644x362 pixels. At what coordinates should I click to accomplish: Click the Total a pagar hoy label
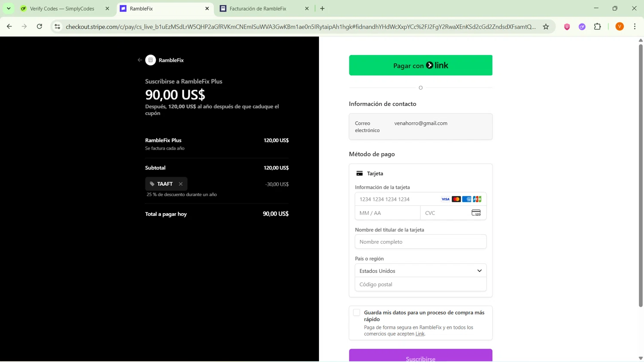(166, 214)
